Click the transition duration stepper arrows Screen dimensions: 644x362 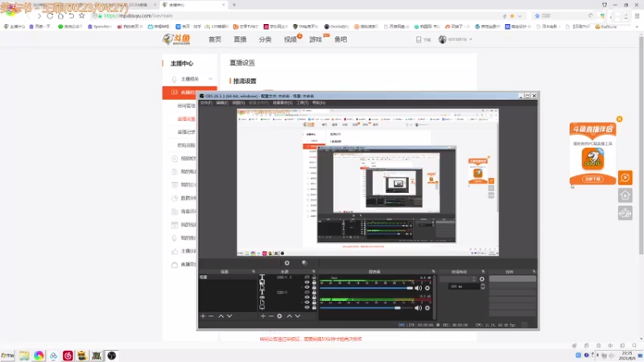[x=483, y=286]
